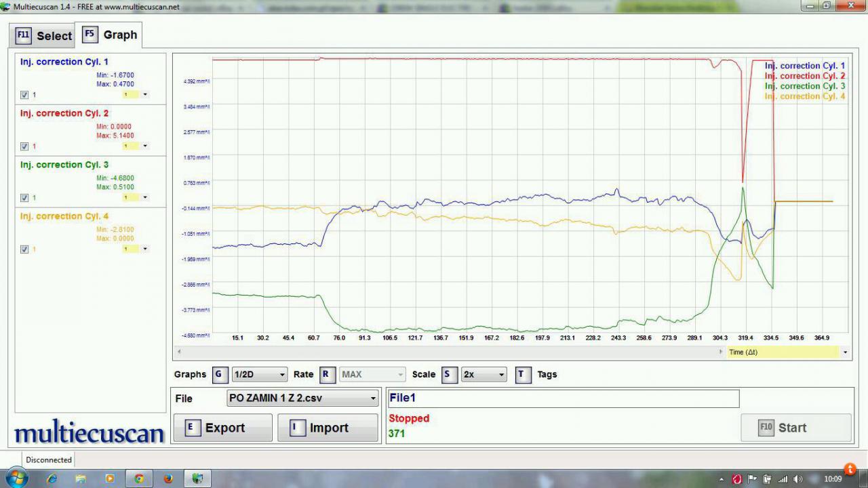This screenshot has width=868, height=488.
Task: Click the F5 key icon beside Graph
Action: pos(90,35)
